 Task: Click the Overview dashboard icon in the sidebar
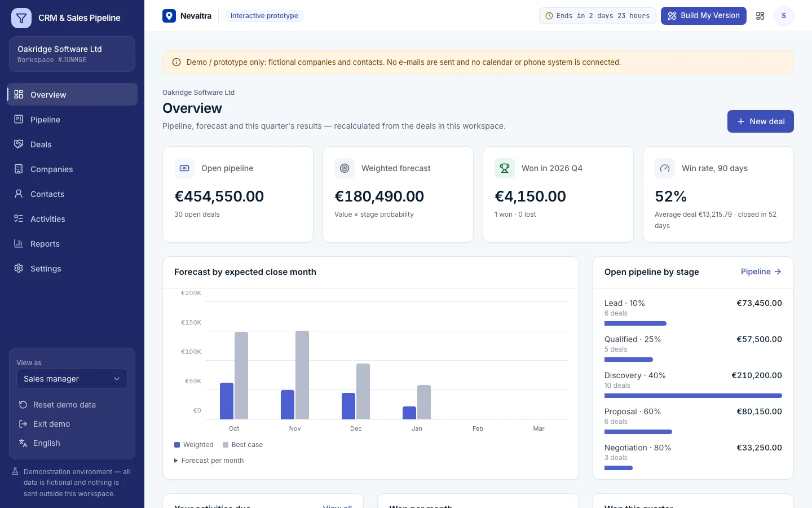click(x=19, y=94)
